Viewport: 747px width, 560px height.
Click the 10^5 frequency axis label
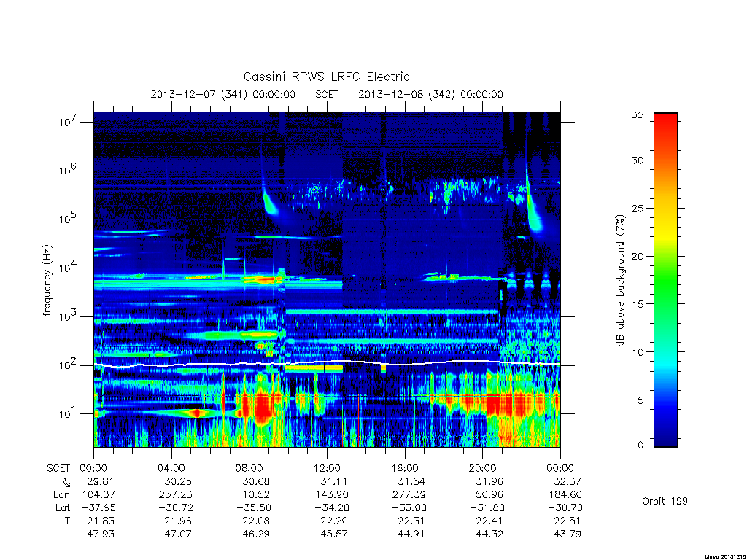point(69,219)
